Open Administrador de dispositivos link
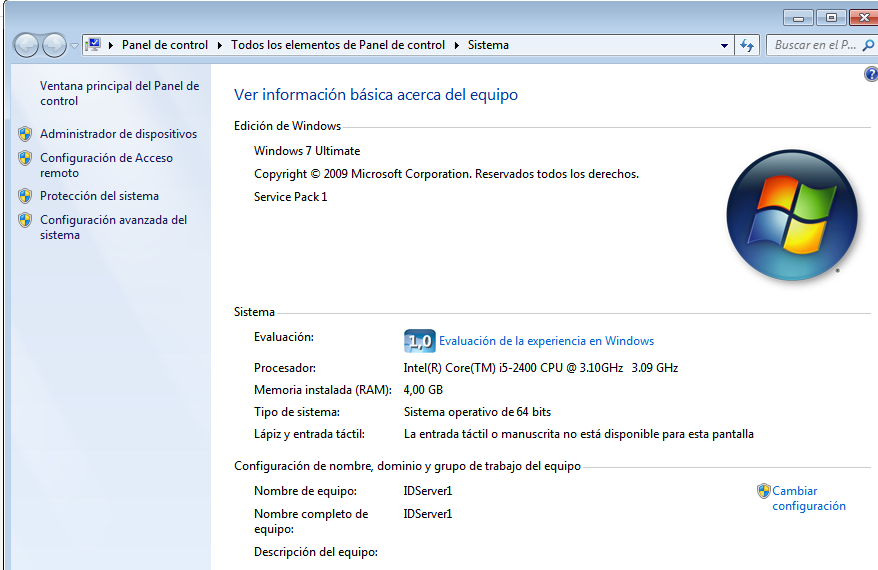 tap(118, 134)
